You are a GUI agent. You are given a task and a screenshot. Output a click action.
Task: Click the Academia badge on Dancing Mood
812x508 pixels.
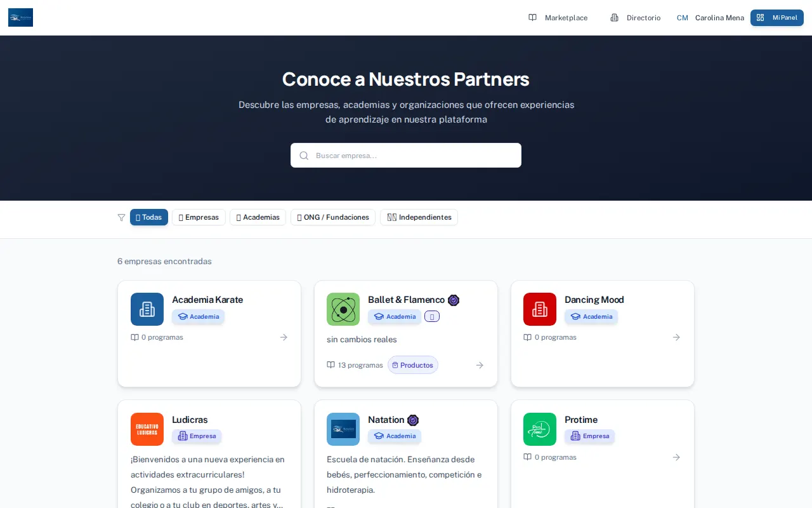(591, 316)
